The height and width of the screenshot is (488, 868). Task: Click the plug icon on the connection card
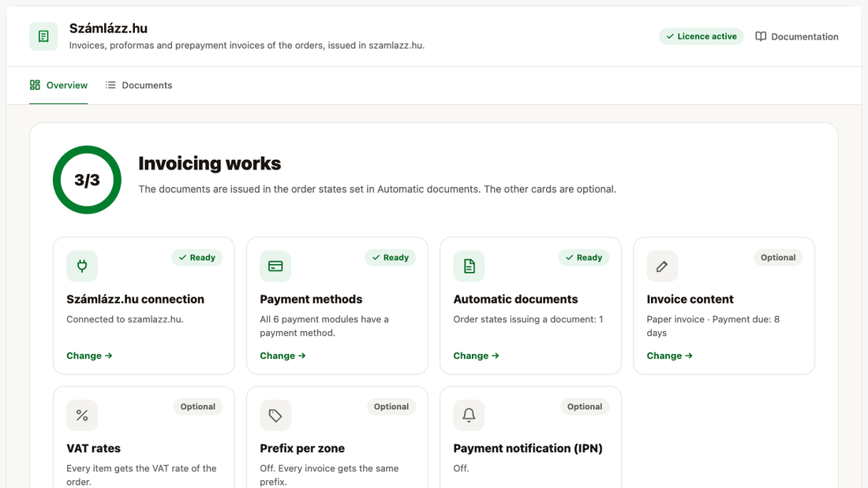[x=82, y=266]
